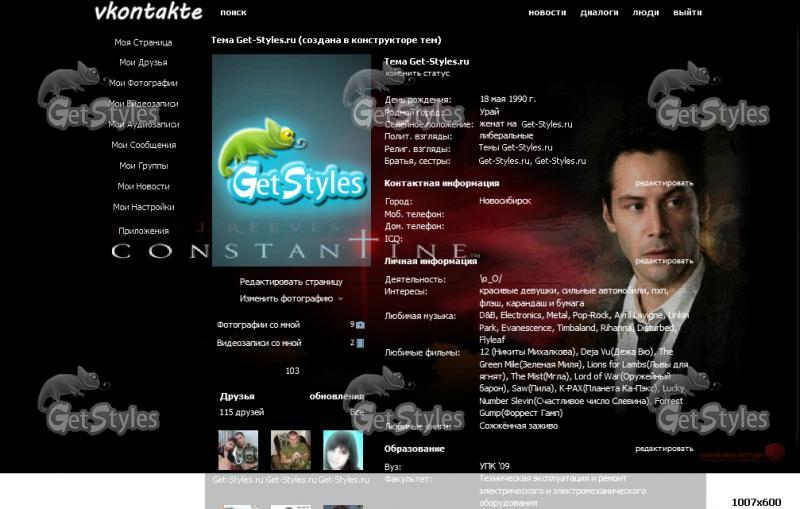The width and height of the screenshot is (800, 509).
Task: Click the либеральные political views link
Action: click(x=506, y=136)
